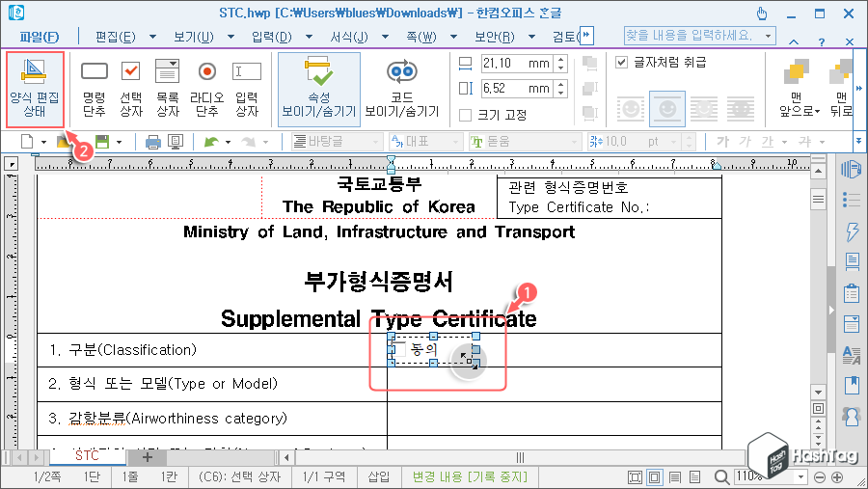The image size is (868, 489).
Task: Click 삽입 insert mode in status bar
Action: pyautogui.click(x=379, y=476)
